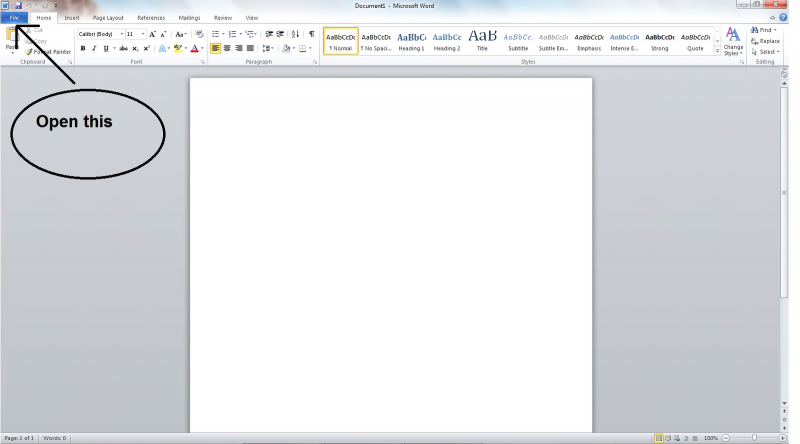
Task: Apply the Heading 1 style thumbnail
Action: pos(411,41)
